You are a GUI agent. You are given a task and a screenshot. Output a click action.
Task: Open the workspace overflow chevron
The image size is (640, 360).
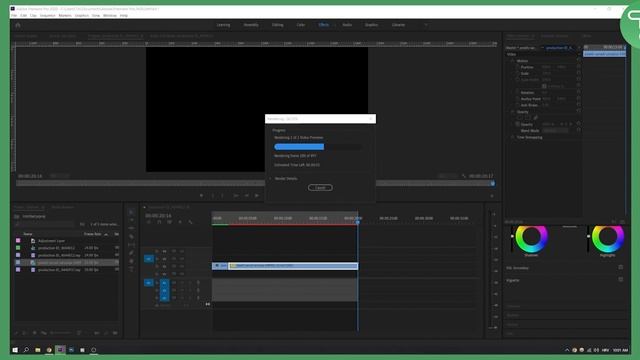pyautogui.click(x=426, y=25)
